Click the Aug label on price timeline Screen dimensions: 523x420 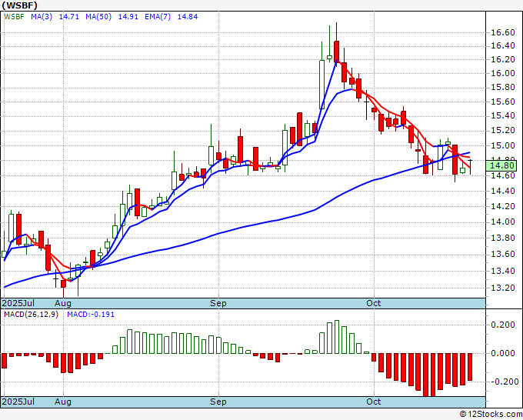coord(63,303)
